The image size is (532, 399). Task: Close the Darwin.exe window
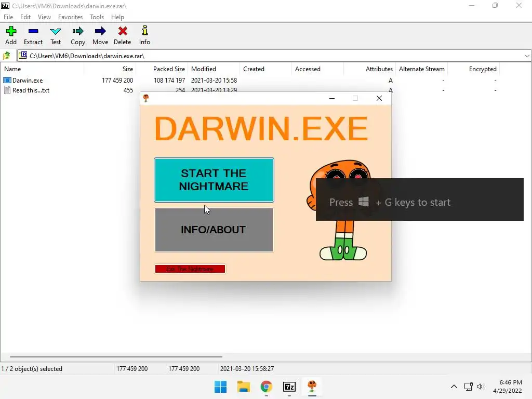pos(379,98)
